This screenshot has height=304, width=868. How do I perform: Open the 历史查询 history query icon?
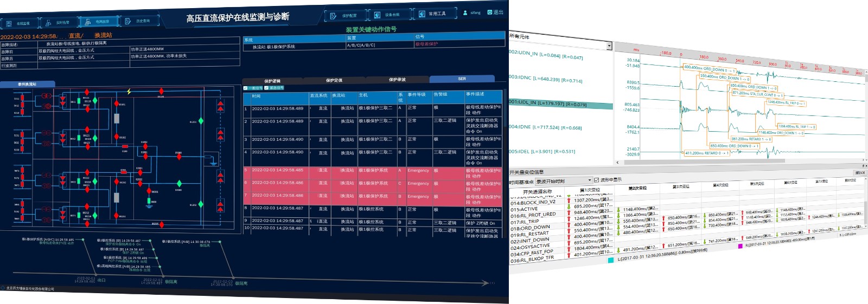pos(128,21)
